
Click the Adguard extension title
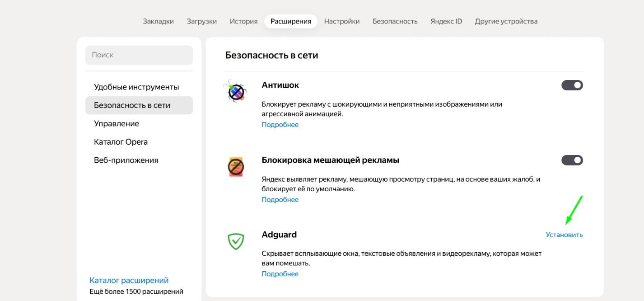[x=279, y=235]
